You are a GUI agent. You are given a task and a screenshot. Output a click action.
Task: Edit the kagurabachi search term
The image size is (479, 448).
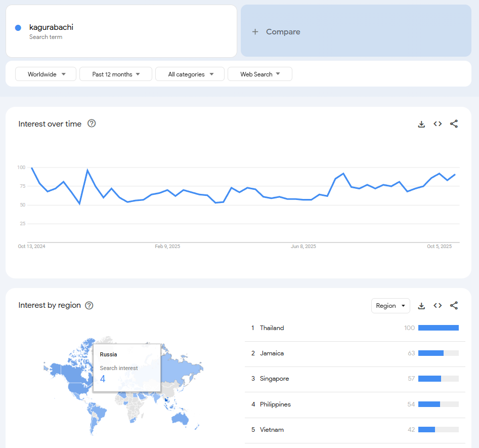point(51,27)
